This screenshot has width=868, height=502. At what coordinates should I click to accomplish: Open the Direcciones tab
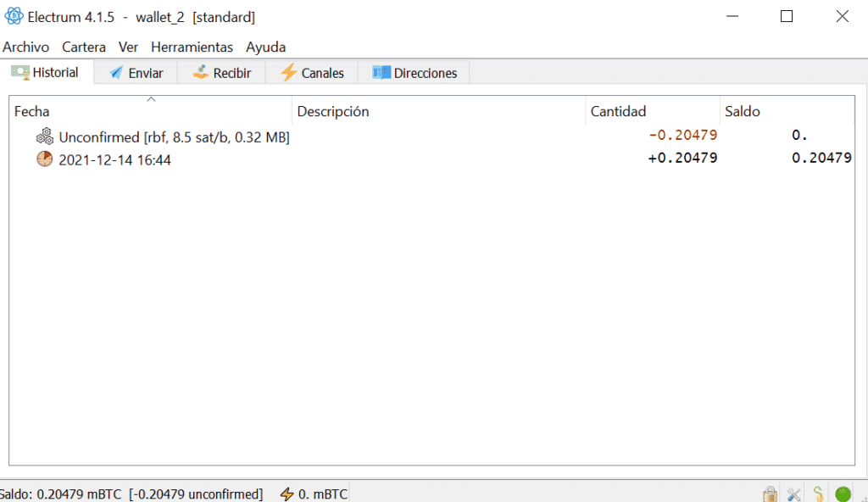[415, 73]
